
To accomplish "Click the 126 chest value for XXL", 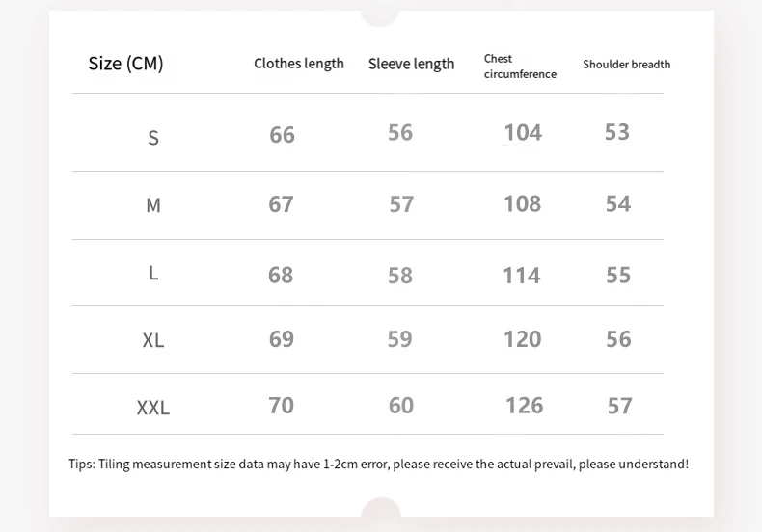I will pyautogui.click(x=524, y=406).
